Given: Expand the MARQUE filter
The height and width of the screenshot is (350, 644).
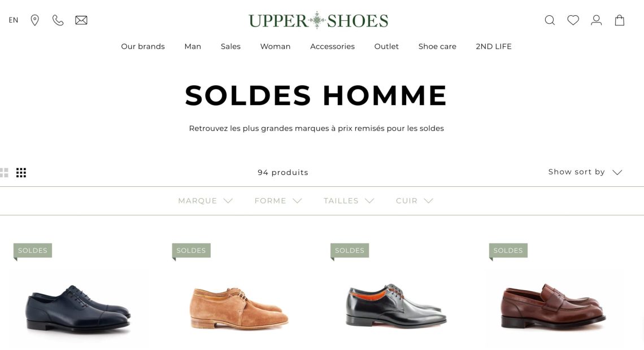Looking at the screenshot, I should pos(206,200).
